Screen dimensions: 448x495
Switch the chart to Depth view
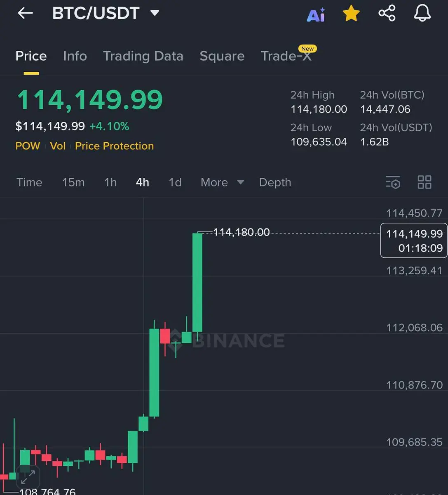point(275,182)
